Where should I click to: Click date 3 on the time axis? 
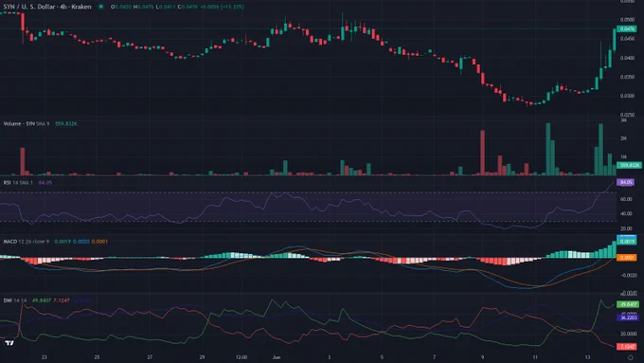click(329, 357)
